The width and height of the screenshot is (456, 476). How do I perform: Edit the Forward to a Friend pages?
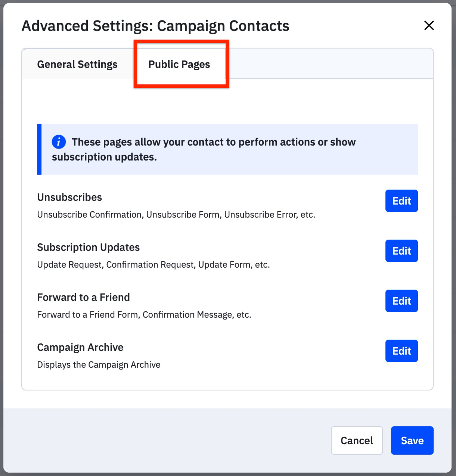tap(401, 301)
